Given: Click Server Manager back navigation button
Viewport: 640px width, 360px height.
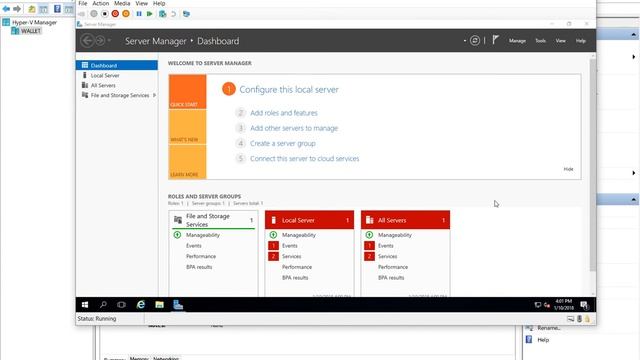Looking at the screenshot, I should click(x=87, y=41).
